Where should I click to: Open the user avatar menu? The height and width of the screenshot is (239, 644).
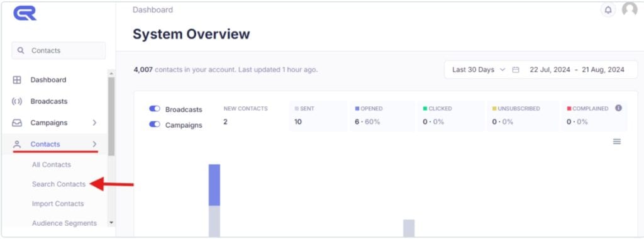[629, 9]
